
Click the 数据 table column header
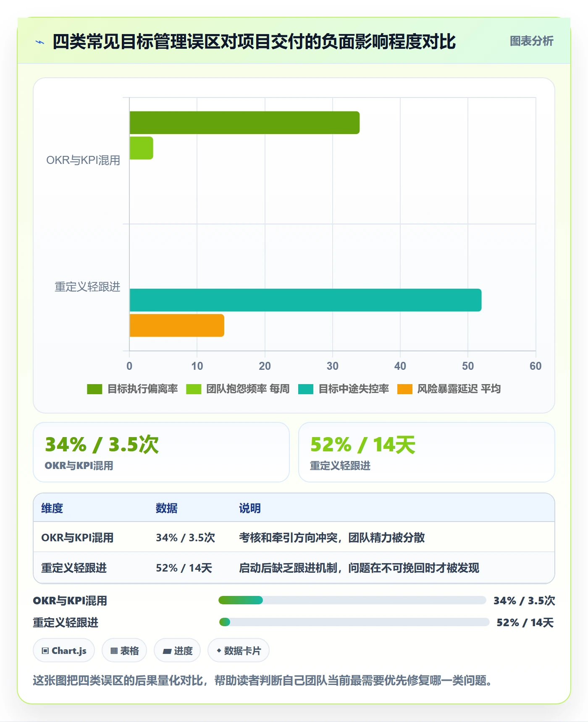click(x=167, y=508)
